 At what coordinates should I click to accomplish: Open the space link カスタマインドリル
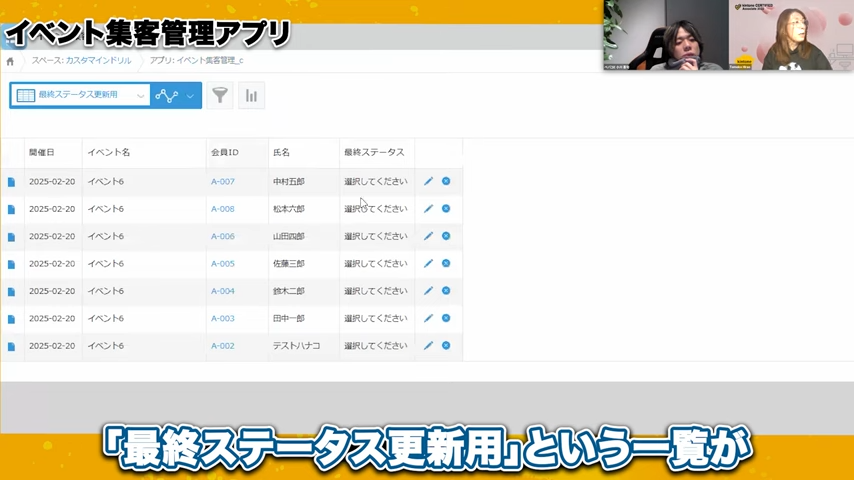click(x=98, y=60)
